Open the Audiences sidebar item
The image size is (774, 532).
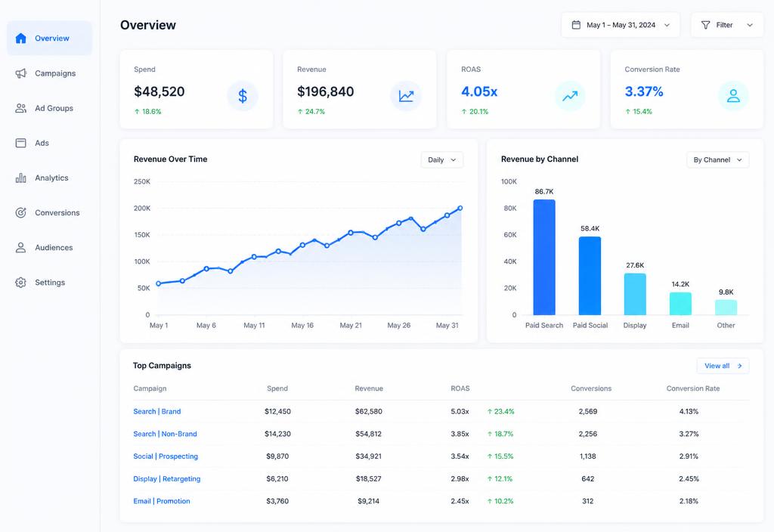click(x=49, y=248)
